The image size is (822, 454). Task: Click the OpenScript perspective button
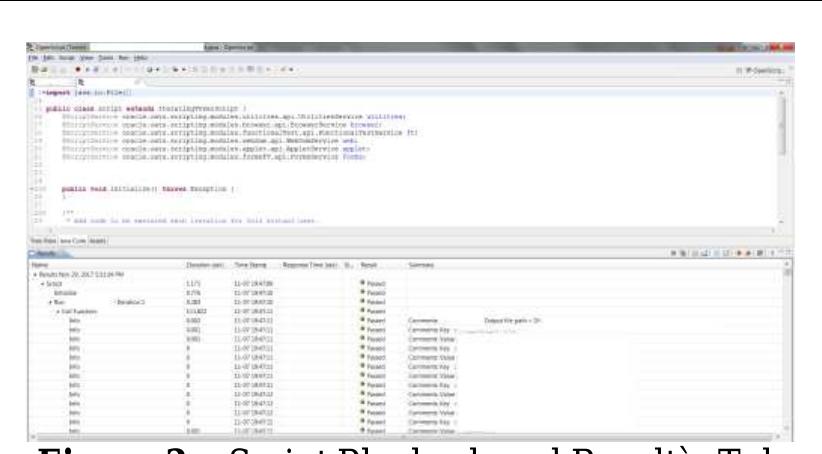tap(763, 70)
